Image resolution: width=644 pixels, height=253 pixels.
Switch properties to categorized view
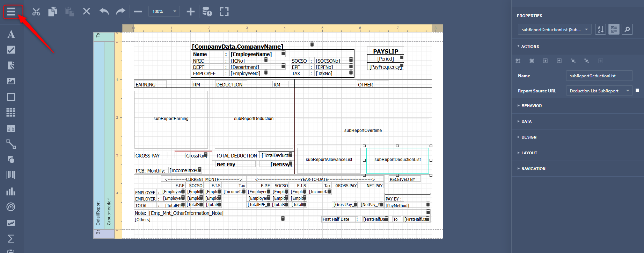[614, 29]
